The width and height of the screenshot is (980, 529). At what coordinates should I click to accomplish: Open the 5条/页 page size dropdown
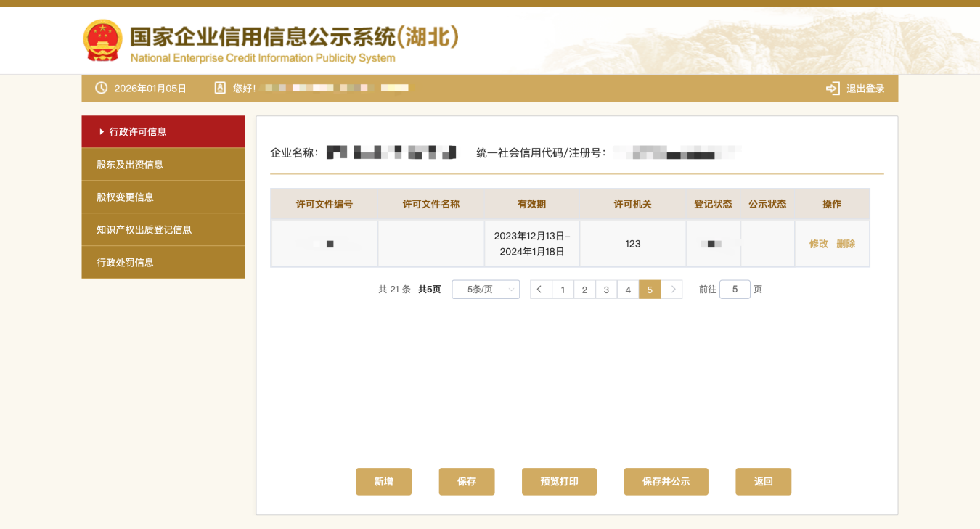click(x=486, y=290)
